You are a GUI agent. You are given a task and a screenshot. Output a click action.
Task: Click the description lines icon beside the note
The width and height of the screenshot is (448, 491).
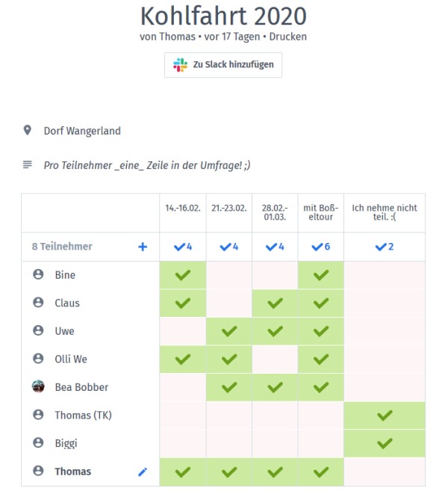[28, 164]
